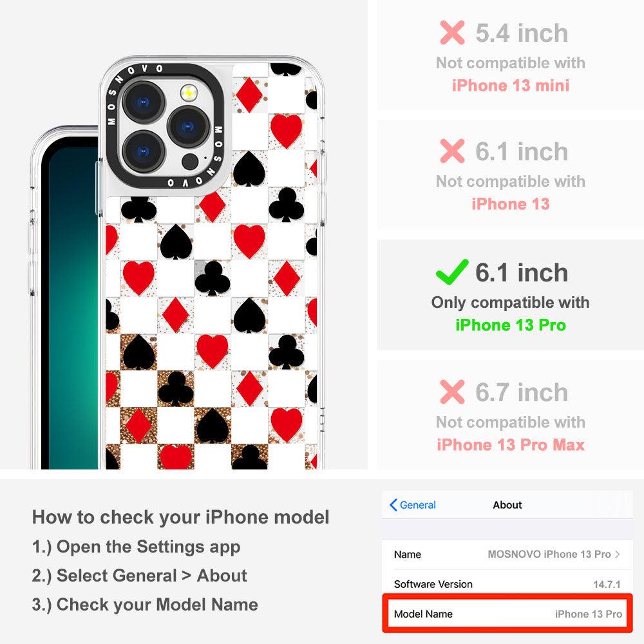The width and height of the screenshot is (644, 644).
Task: Go back to General settings
Action: (x=412, y=505)
